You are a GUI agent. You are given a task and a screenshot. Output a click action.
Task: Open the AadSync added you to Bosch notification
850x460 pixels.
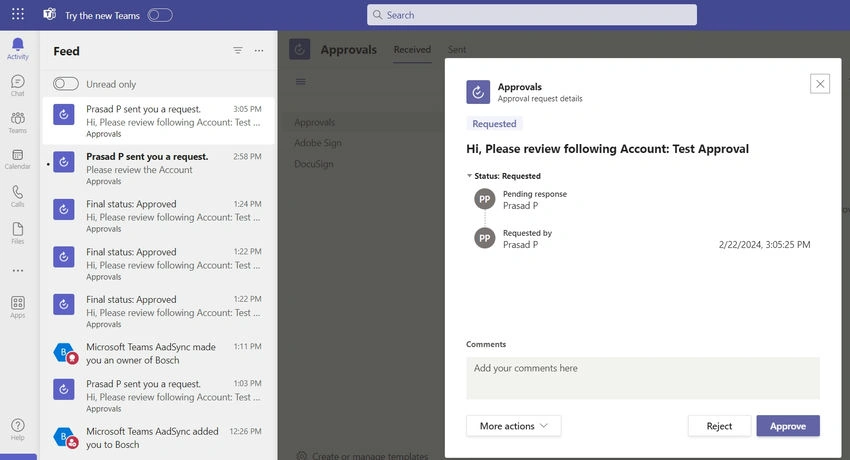click(158, 438)
